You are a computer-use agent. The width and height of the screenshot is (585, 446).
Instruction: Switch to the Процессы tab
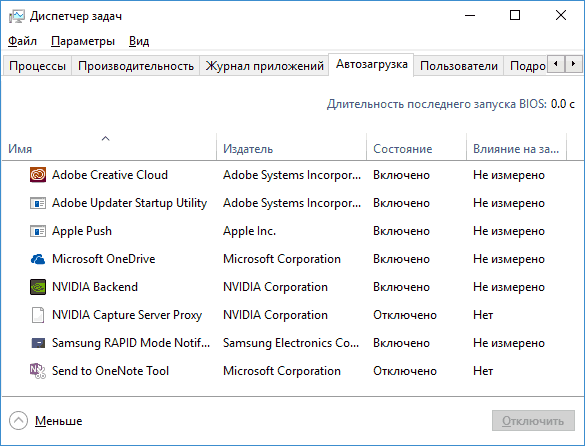[x=37, y=66]
